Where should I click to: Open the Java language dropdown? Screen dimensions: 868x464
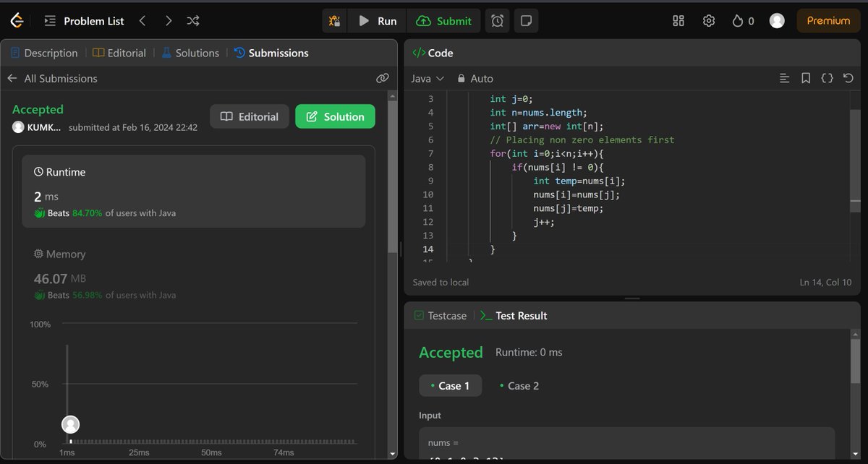click(x=427, y=78)
